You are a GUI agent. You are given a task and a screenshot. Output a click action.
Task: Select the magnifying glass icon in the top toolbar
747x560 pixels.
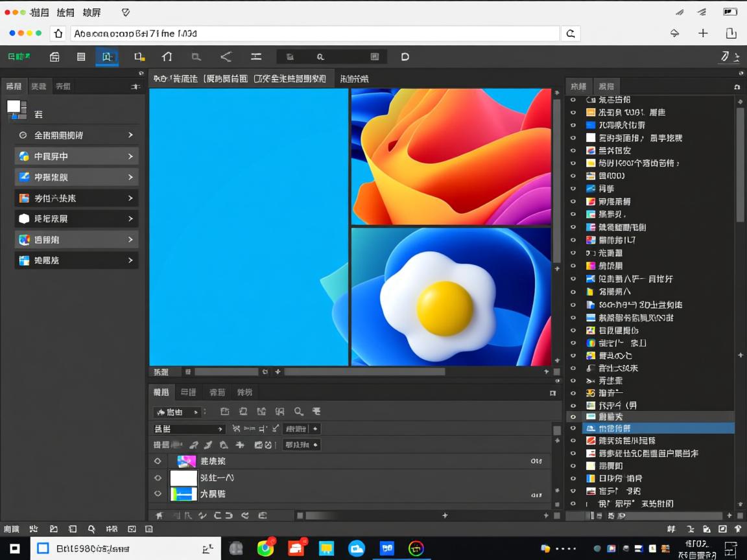320,56
